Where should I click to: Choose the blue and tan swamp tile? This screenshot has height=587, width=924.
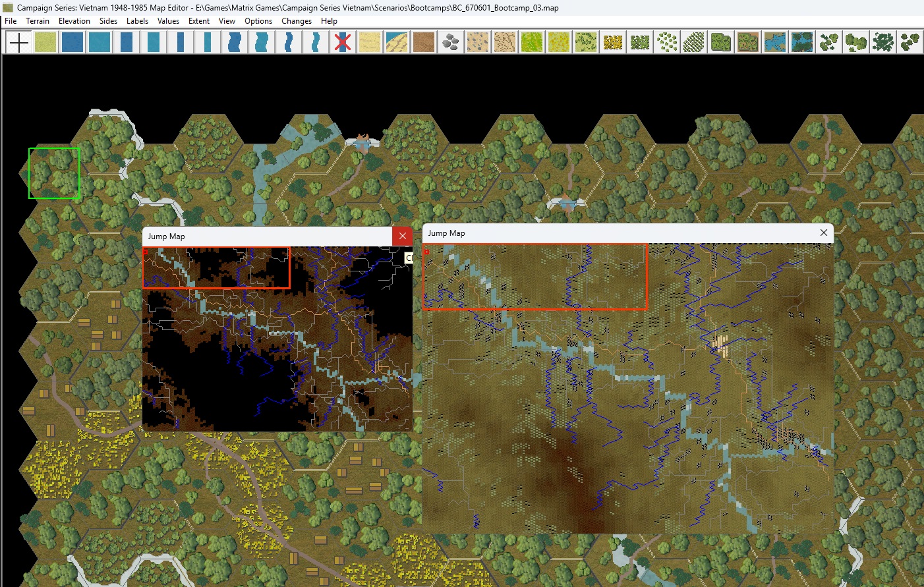pyautogui.click(x=775, y=42)
